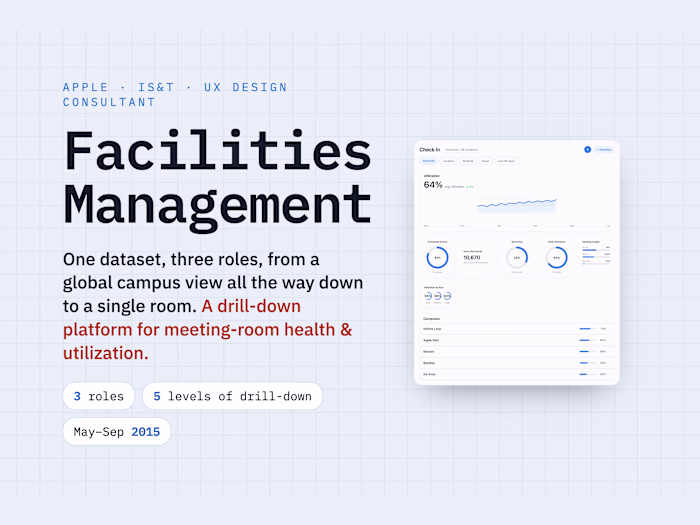Select the Building filter pill
Screen dimensions: 700x525
[x=468, y=161]
